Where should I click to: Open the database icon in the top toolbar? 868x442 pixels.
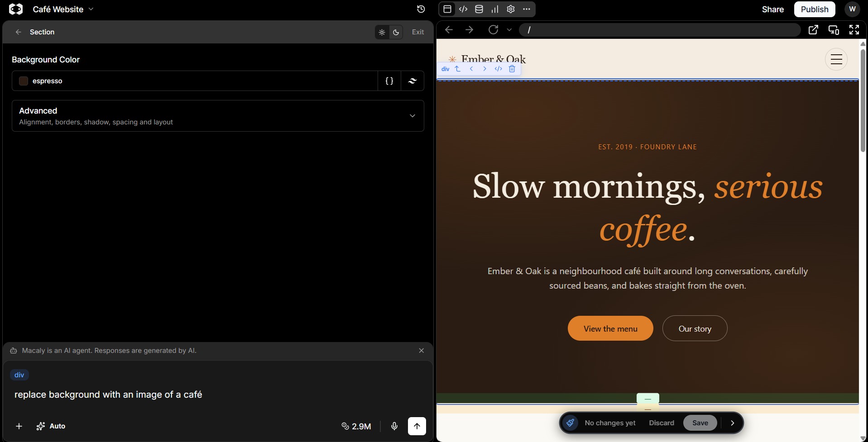point(479,9)
